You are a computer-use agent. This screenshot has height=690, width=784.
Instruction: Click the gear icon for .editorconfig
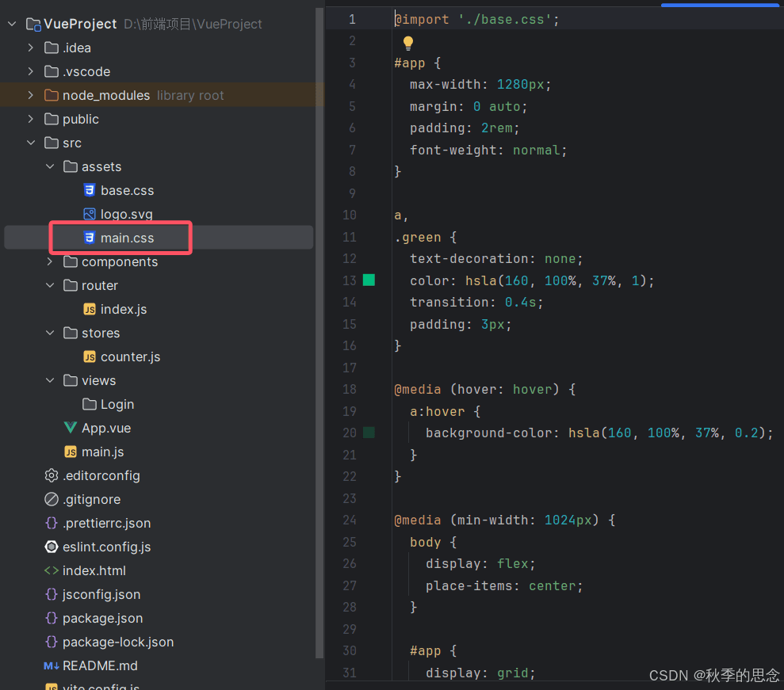pyautogui.click(x=52, y=475)
